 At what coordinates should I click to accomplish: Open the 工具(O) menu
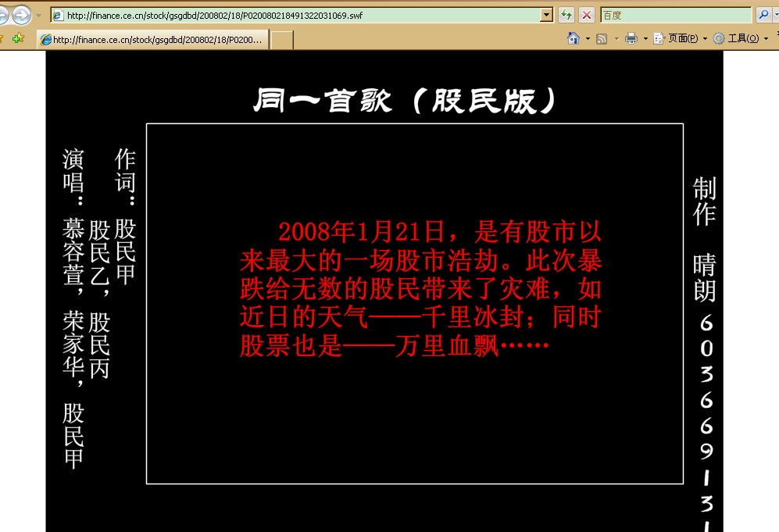(x=742, y=37)
